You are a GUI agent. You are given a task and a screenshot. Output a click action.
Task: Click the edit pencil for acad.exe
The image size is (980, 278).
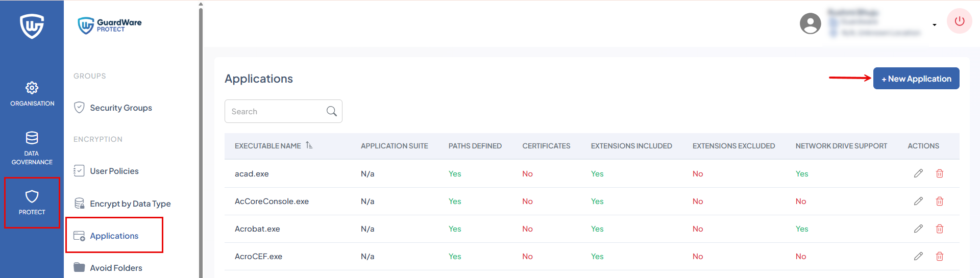tap(918, 173)
